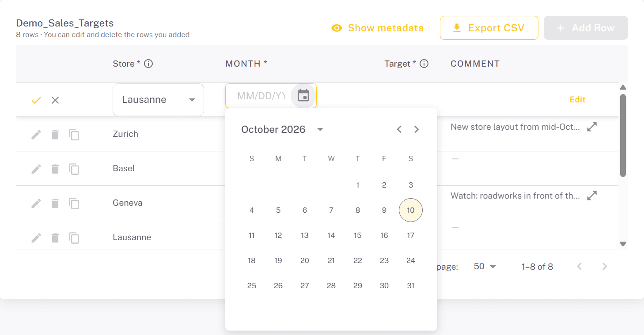
Task: Delete the Zurich row with trash icon
Action: click(55, 134)
